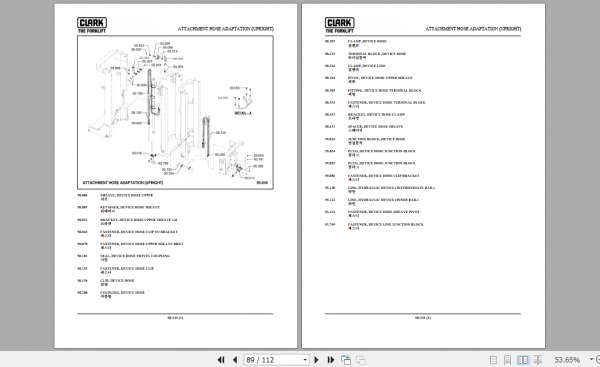Click 'CLAMP, DEVICE HOSE' entry on right page

pyautogui.click(x=367, y=41)
